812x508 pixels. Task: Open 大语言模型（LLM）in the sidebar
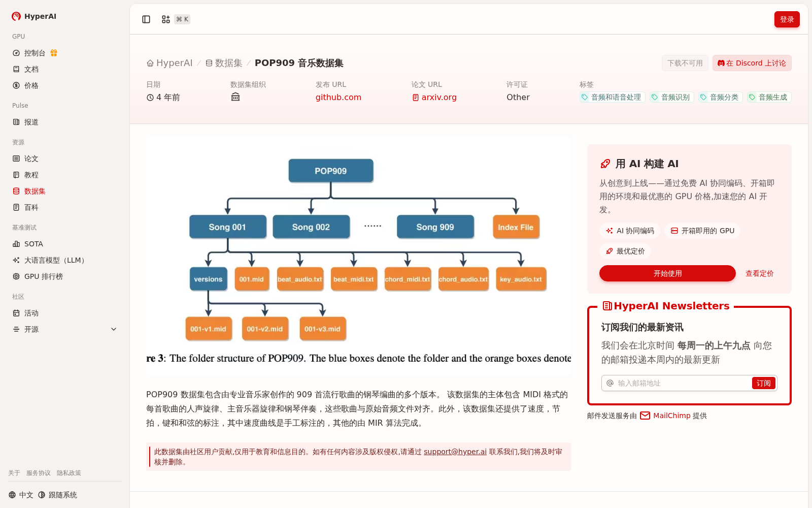(65, 260)
